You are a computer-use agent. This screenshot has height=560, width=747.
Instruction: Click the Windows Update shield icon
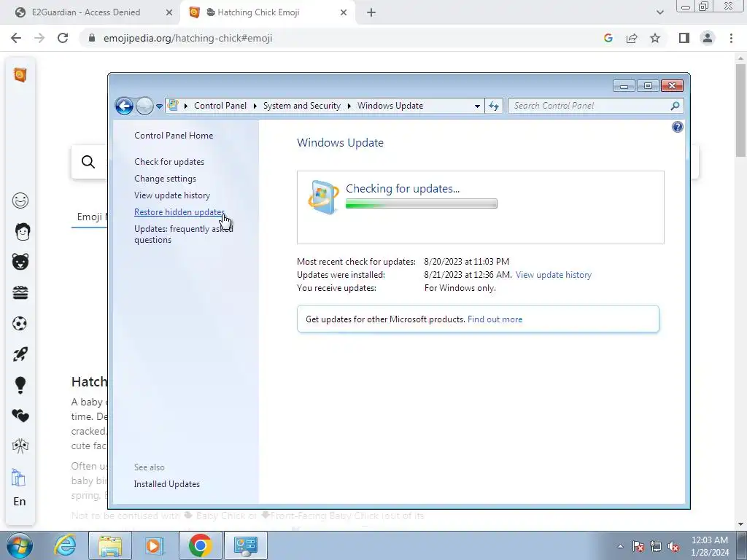[323, 197]
